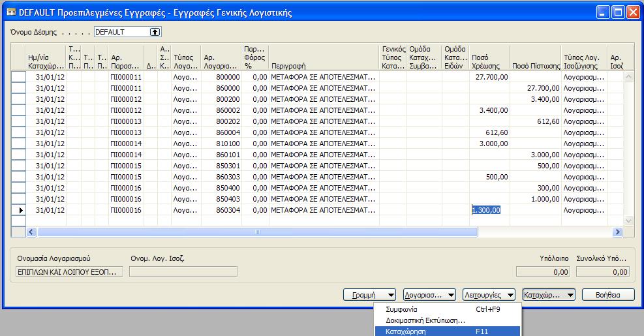The image size is (644, 336).
Task: Click vertical scrollbar up arrow
Action: click(x=628, y=76)
